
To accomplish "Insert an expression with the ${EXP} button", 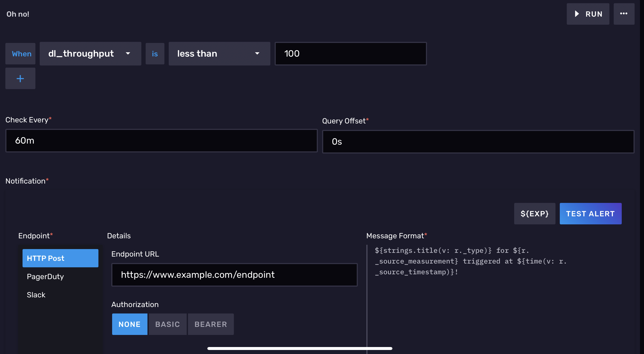I will point(534,214).
